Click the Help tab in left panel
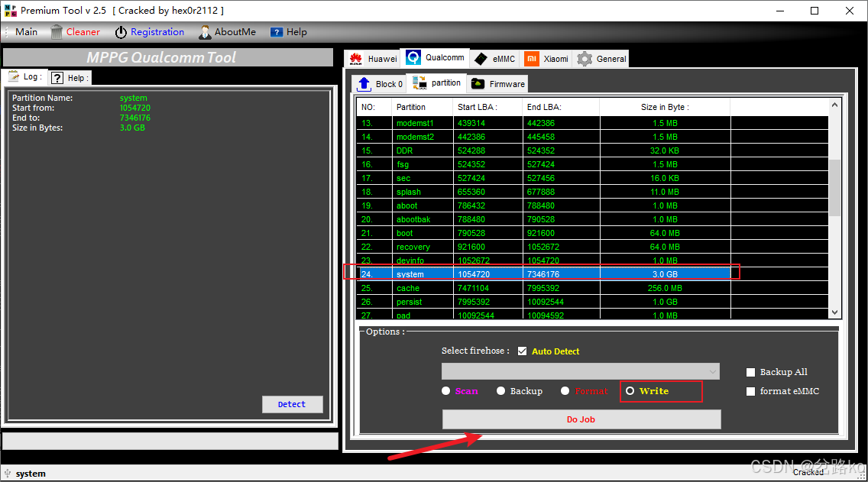Image resolution: width=868 pixels, height=482 pixels. coord(70,78)
